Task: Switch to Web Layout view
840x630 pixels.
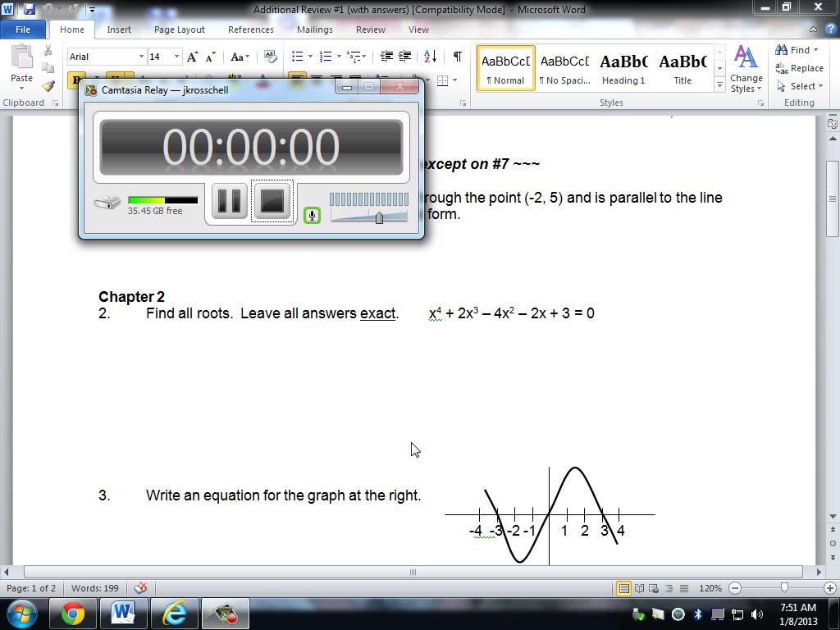Action: pyautogui.click(x=654, y=588)
